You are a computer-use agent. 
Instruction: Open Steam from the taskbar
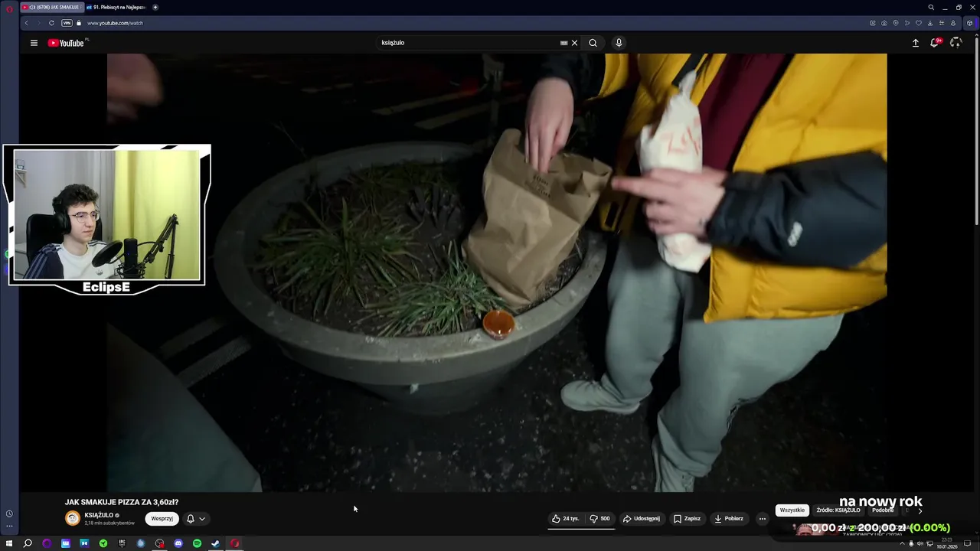coord(215,543)
